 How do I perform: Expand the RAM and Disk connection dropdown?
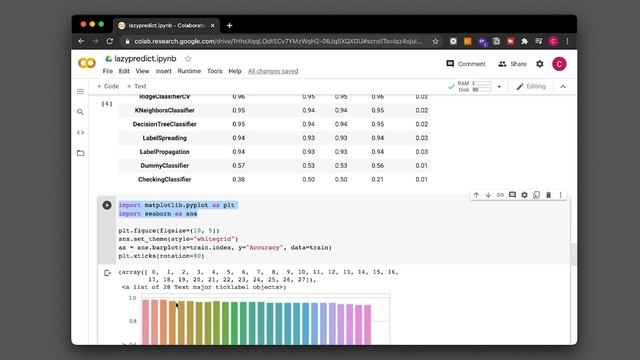tap(499, 87)
